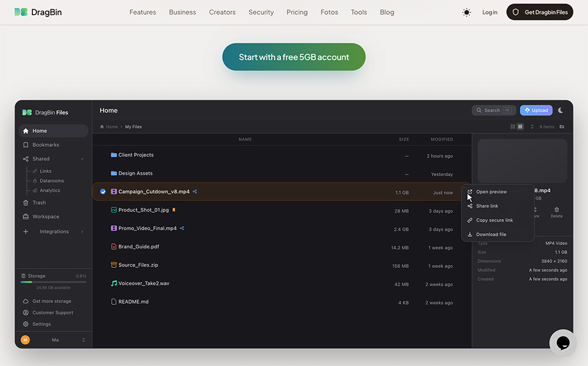Click the orange M user avatar
The width and height of the screenshot is (588, 366).
pos(25,340)
